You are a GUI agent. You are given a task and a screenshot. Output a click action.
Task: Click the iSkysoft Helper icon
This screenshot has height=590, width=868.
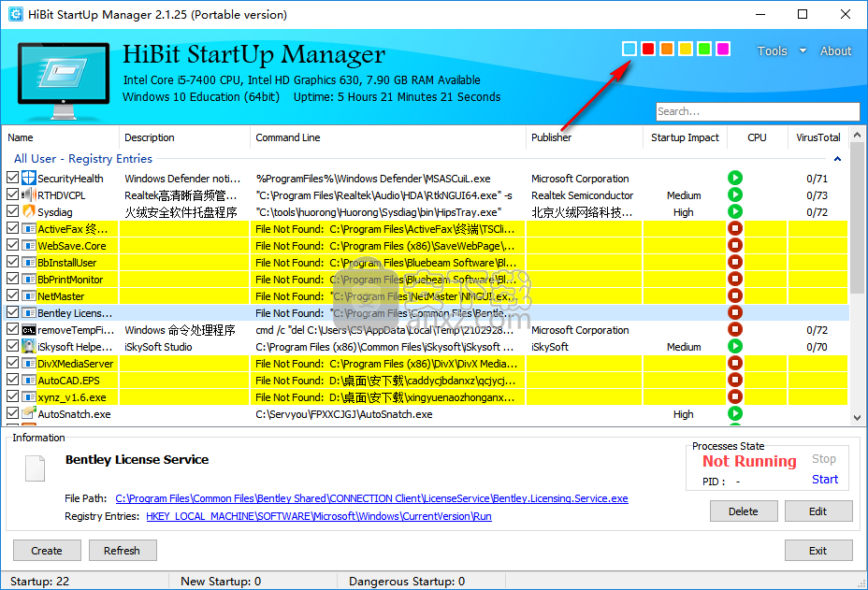tap(29, 347)
